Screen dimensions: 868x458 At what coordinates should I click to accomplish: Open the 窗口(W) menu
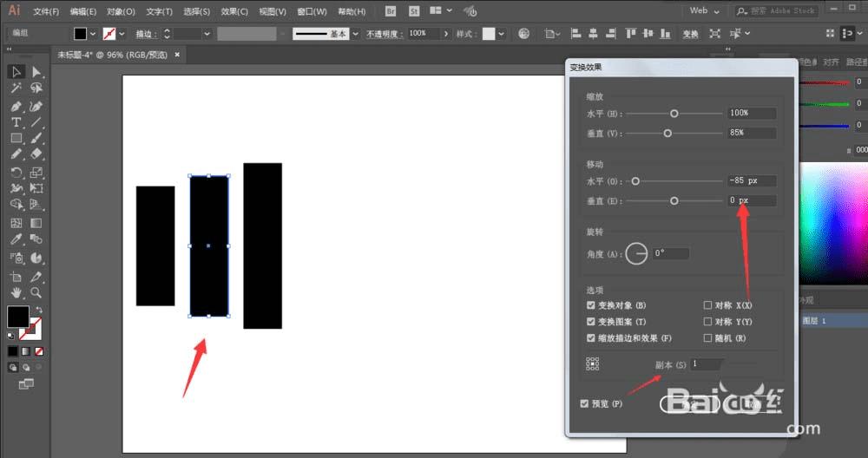point(312,11)
